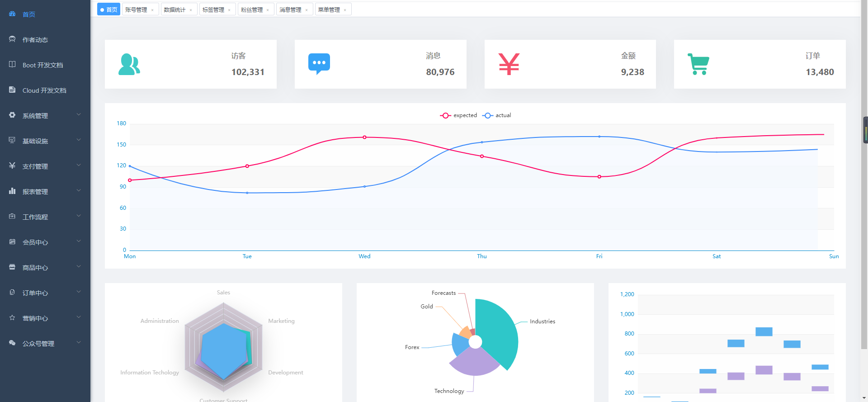Toggle the actual series in chart legend

(x=496, y=115)
